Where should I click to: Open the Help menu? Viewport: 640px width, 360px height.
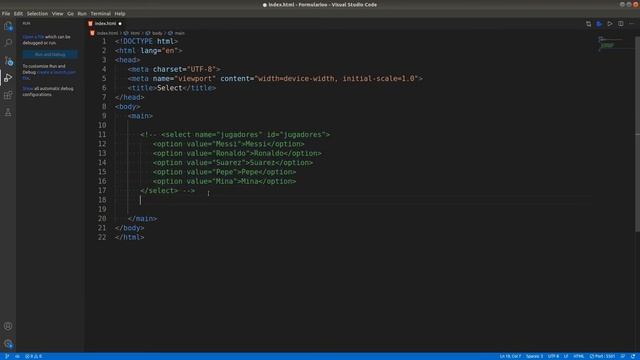[x=120, y=13]
